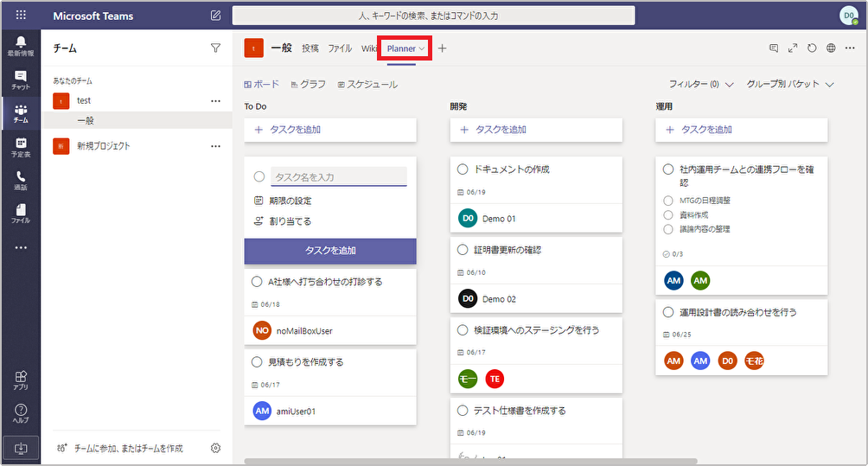Open the app launcher grid icon
The image size is (868, 466).
point(21,15)
